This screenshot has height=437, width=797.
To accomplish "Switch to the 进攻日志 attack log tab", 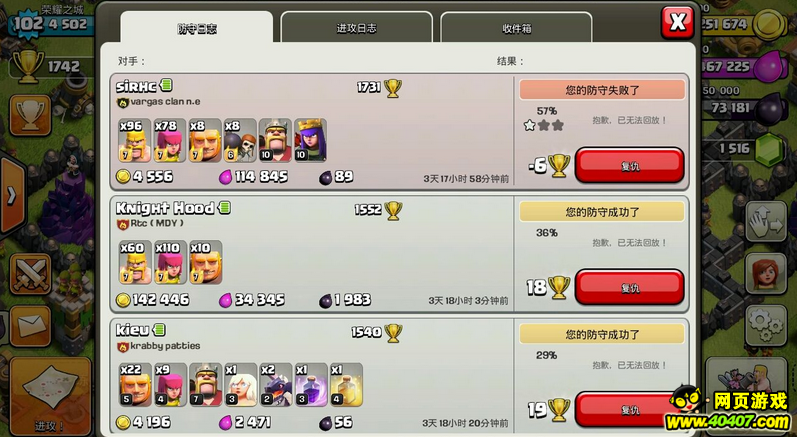I will pos(356,28).
